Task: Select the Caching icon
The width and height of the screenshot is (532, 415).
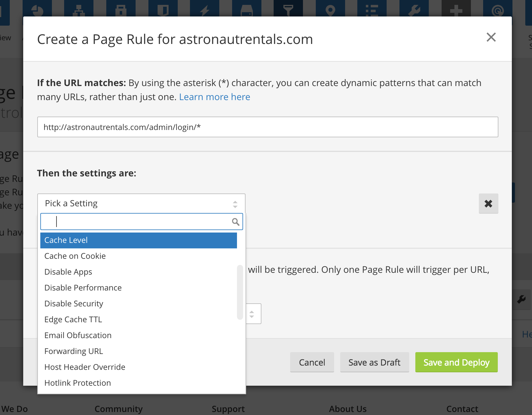Action: (x=246, y=9)
